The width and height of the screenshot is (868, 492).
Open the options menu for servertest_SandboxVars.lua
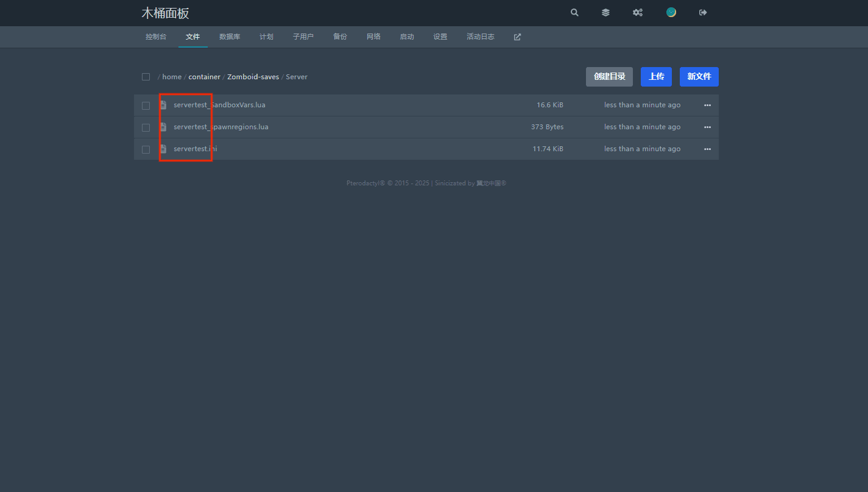tap(707, 105)
